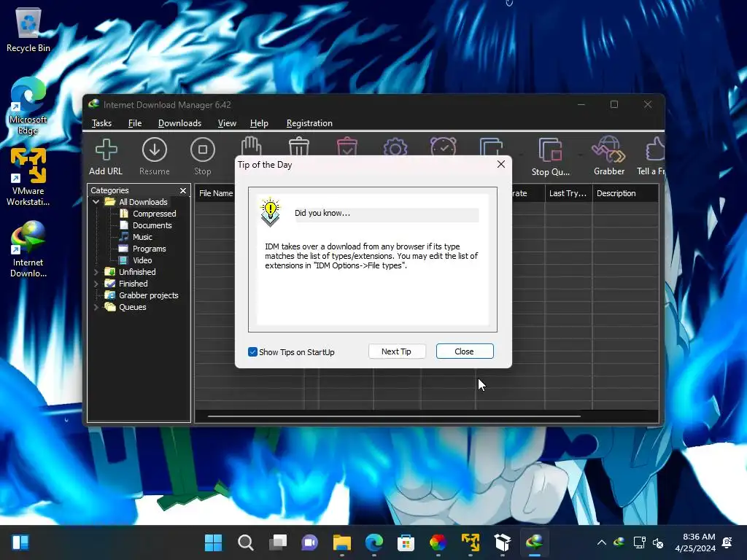Click the Next Tip button
This screenshot has width=747, height=560.
[x=396, y=351]
